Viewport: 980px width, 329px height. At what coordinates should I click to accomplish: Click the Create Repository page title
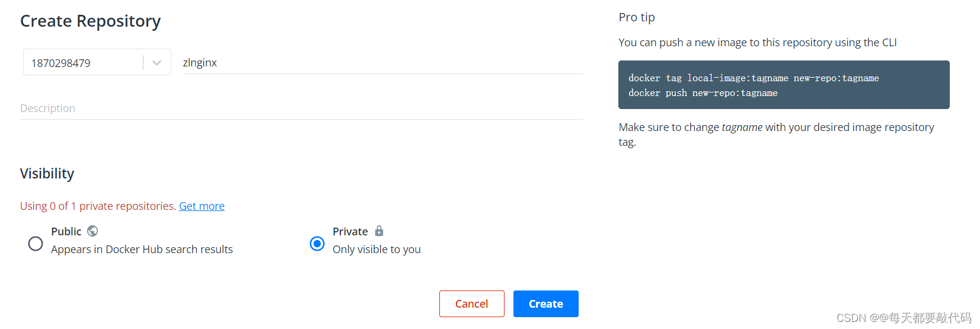[90, 21]
